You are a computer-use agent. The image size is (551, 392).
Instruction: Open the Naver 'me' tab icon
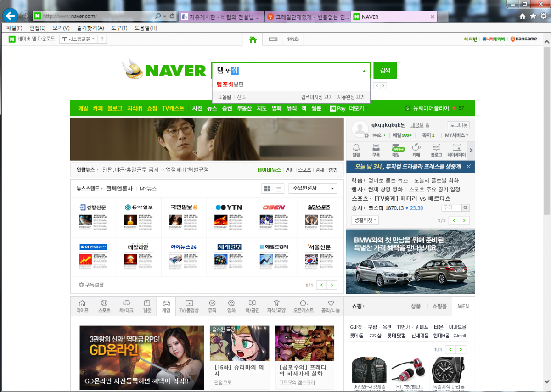click(293, 39)
